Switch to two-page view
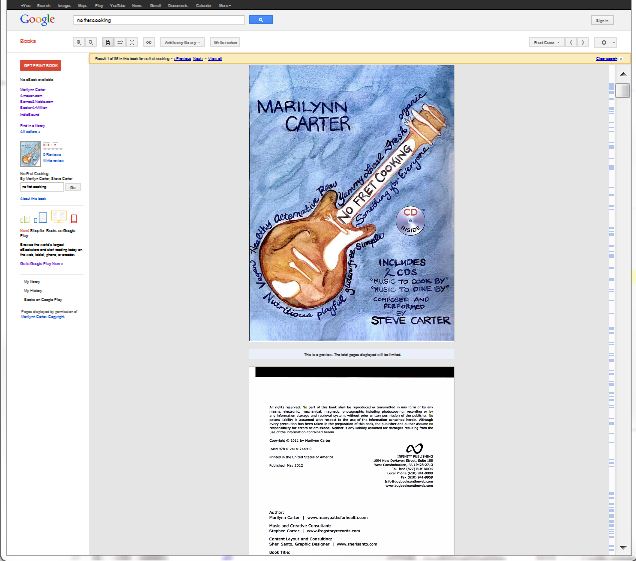This screenshot has height=561, width=636. [120, 43]
